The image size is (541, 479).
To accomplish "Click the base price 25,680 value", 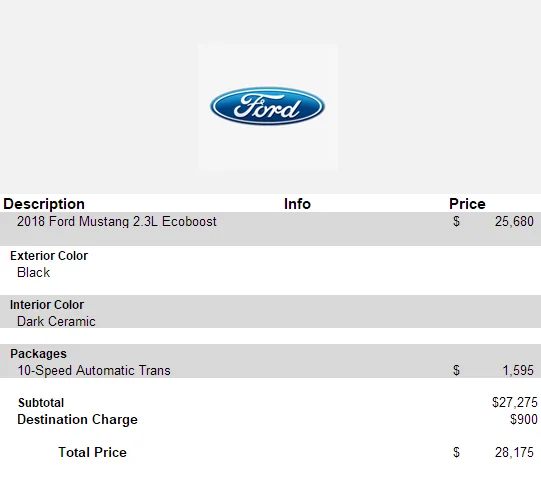I will click(514, 222).
